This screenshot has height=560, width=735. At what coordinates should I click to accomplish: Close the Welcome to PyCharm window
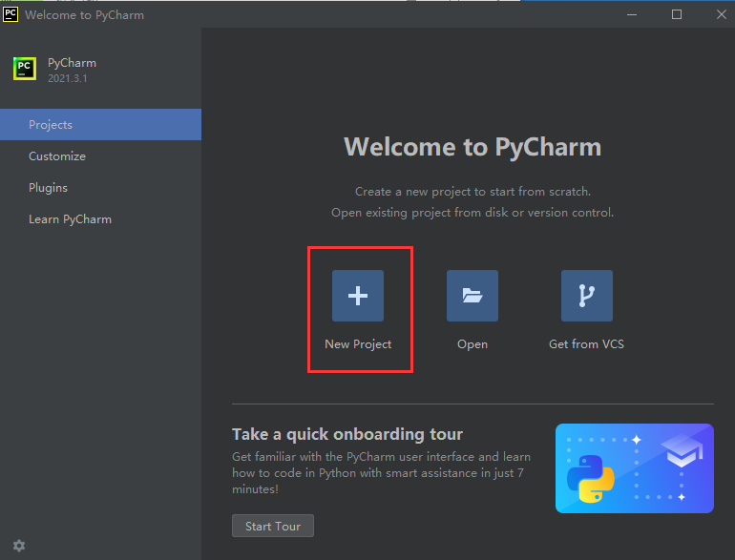pyautogui.click(x=722, y=14)
